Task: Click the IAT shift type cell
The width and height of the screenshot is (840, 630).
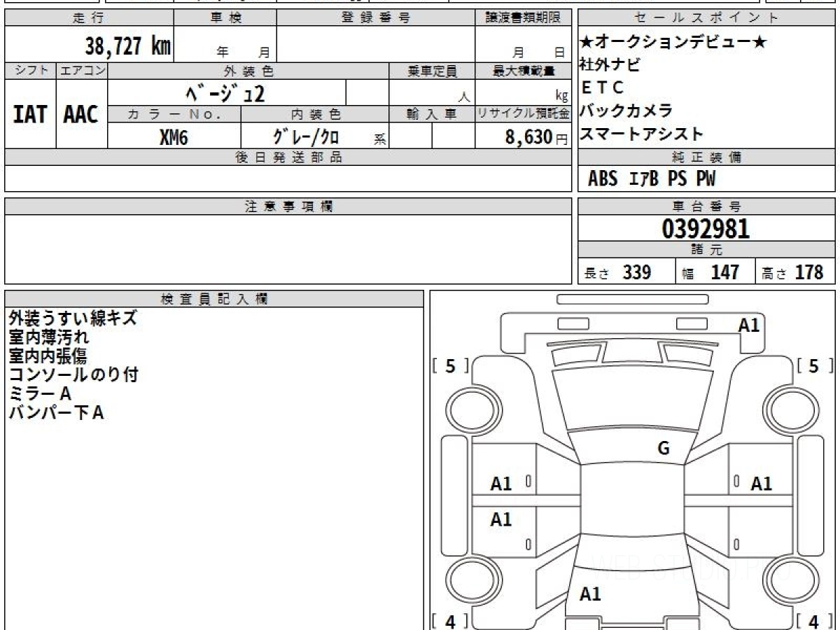Action: click(x=30, y=115)
